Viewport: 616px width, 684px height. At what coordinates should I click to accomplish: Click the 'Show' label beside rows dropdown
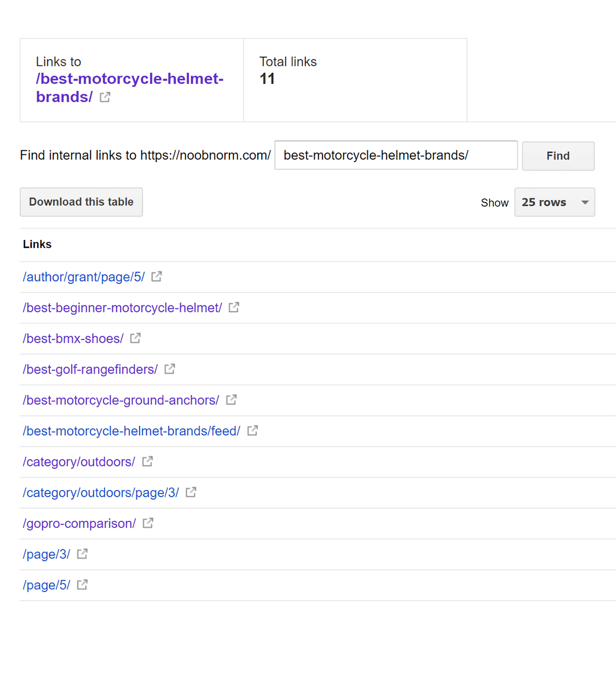click(495, 203)
